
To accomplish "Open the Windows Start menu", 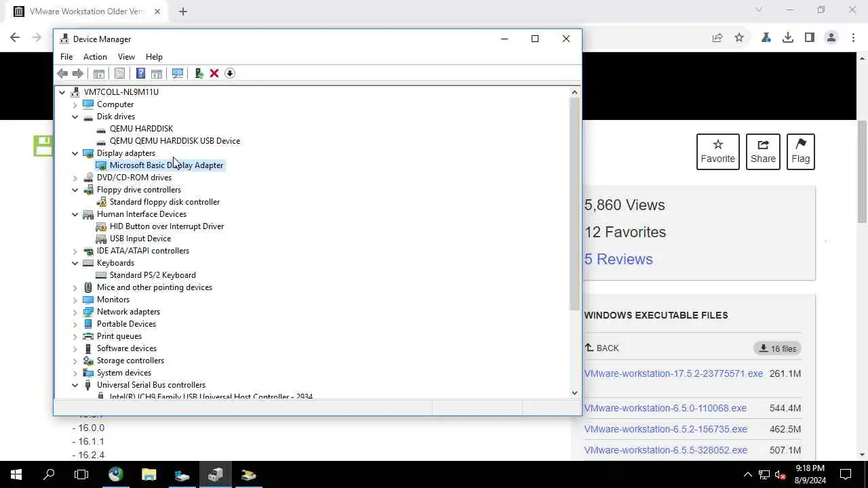I will pos(16,474).
